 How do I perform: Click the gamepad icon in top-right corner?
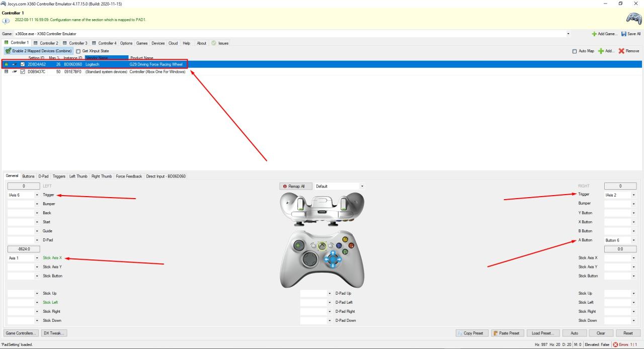tap(633, 19)
